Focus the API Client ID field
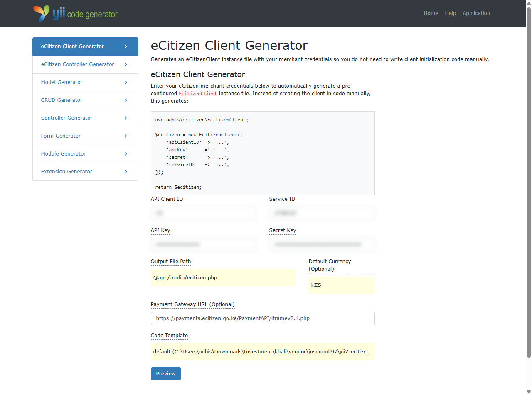Image resolution: width=532 pixels, height=395 pixels. [x=203, y=213]
